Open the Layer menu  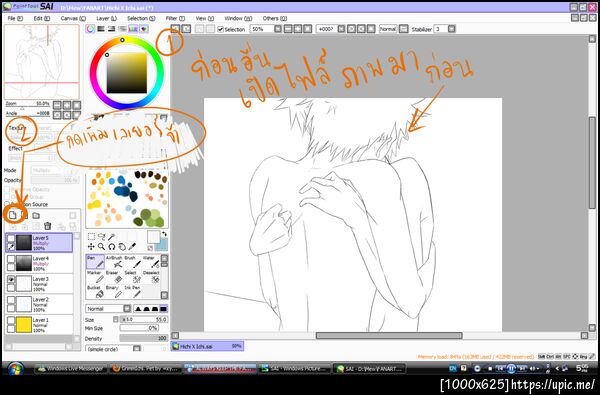106,18
